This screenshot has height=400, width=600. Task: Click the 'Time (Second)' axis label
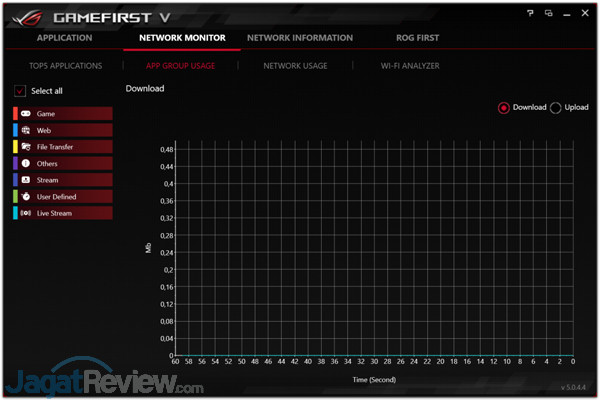374,380
